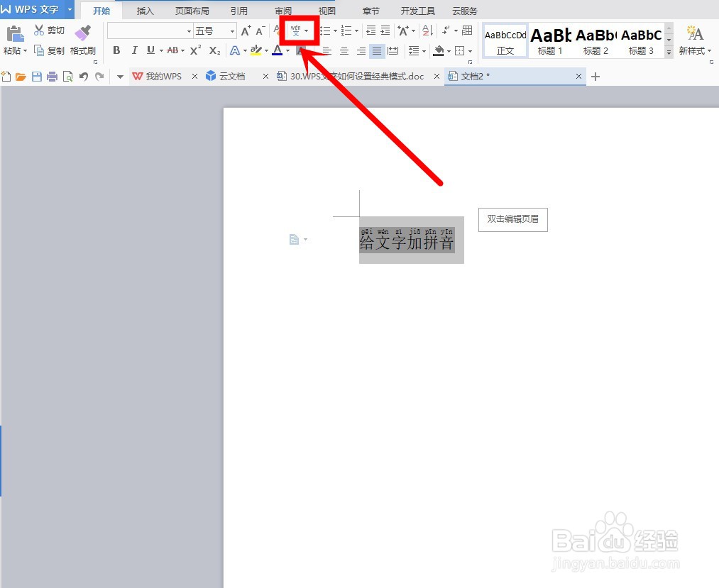Toggle Underline formatting

coord(151,50)
